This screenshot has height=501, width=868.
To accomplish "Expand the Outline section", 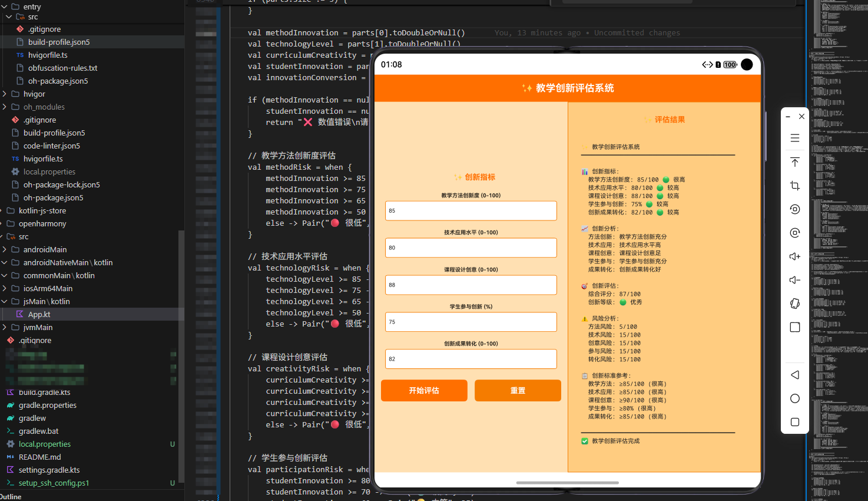I will (11, 496).
